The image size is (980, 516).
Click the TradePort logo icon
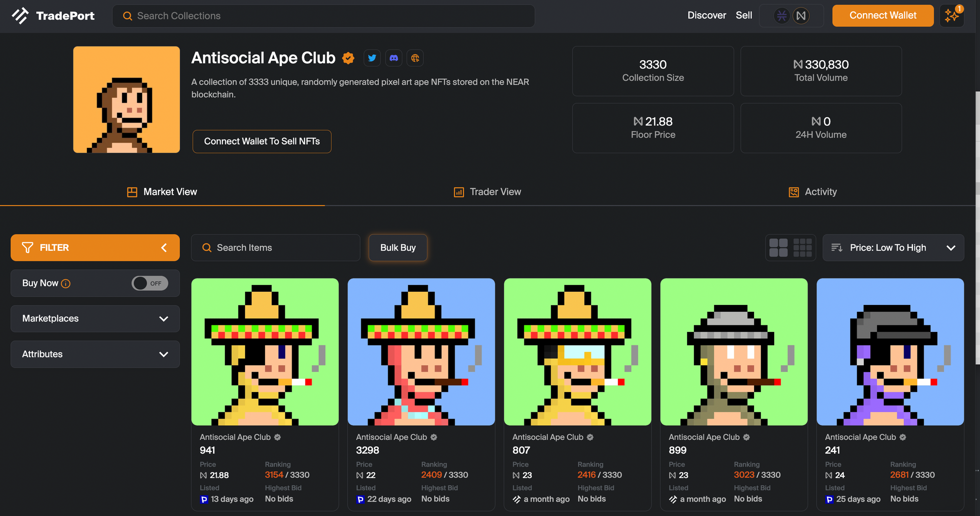[20, 16]
